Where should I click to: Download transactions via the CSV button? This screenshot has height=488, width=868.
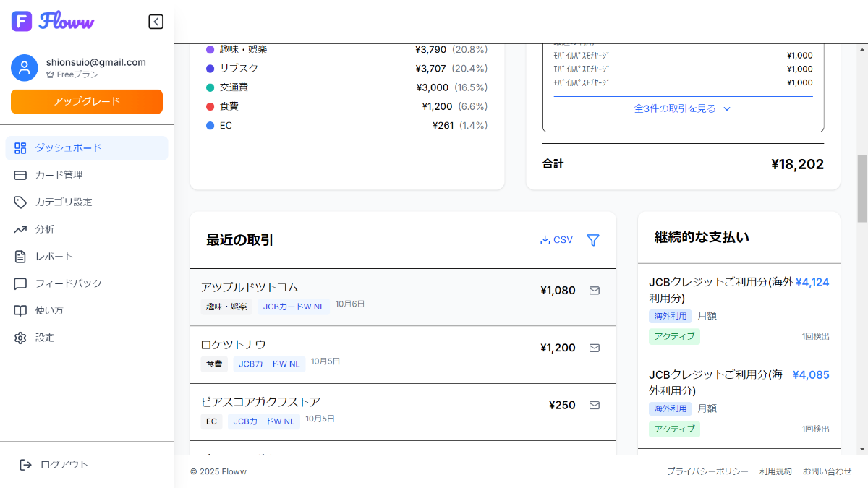(556, 240)
